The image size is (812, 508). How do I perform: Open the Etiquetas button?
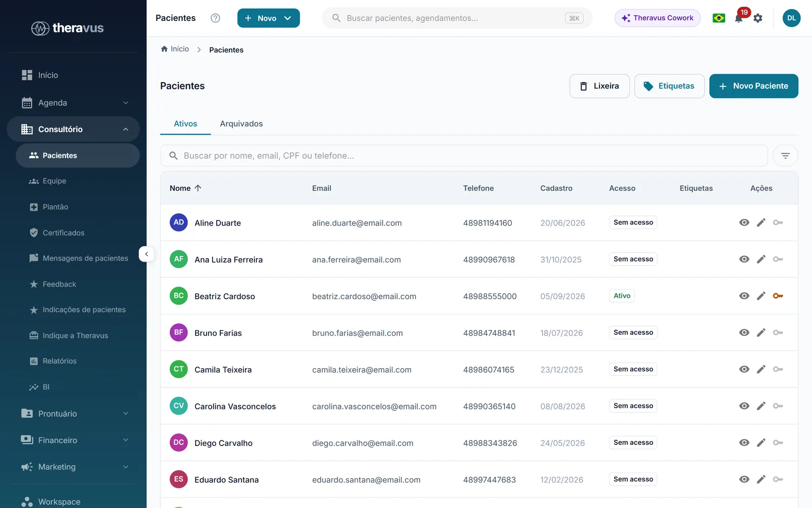[x=669, y=86]
